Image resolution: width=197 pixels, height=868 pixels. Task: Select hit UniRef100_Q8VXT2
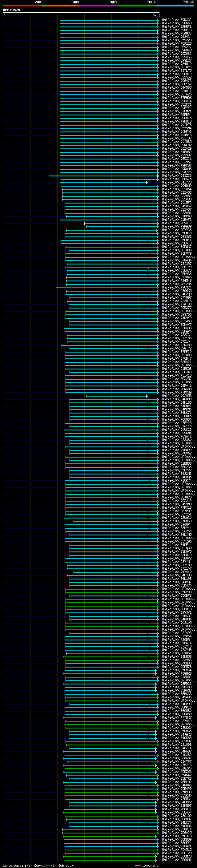(x=177, y=223)
